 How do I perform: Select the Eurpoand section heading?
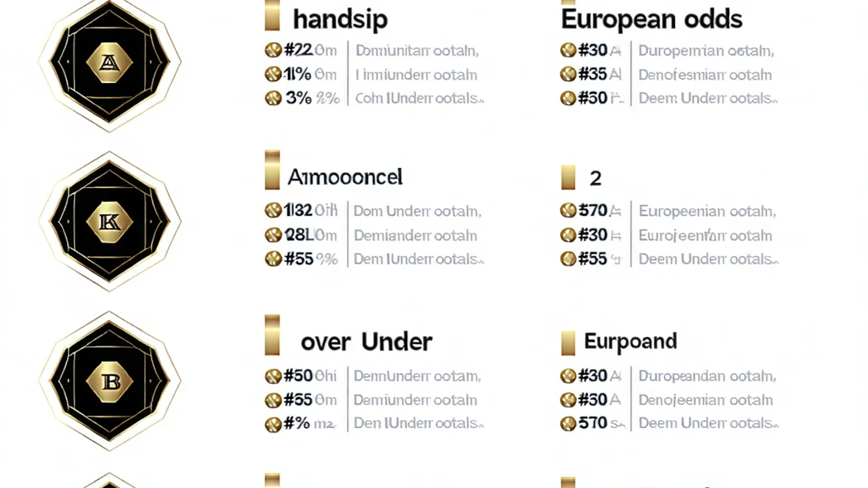pyautogui.click(x=630, y=341)
